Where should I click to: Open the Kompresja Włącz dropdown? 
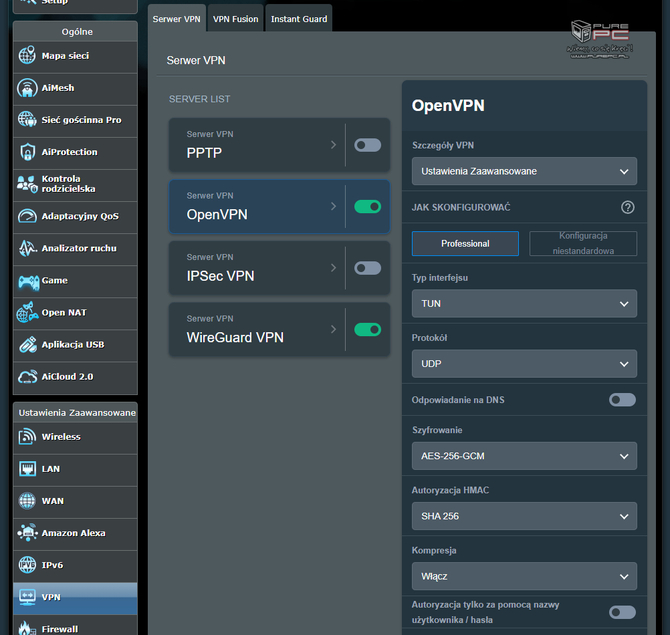[x=524, y=576]
